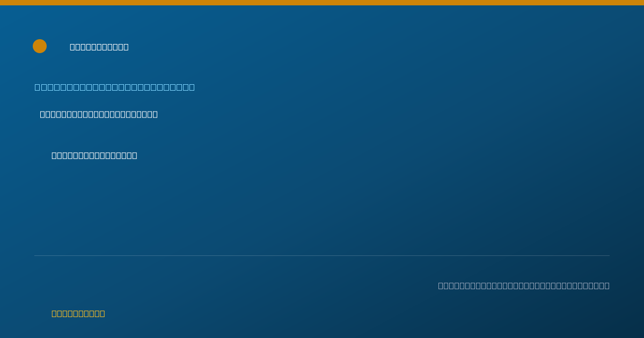Viewport: 644px width, 338px height.
Task: Click the gray right-aligned footer text
Action: 524,285
